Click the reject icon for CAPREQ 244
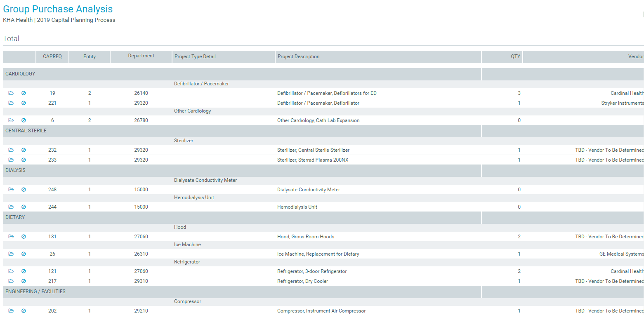Image resolution: width=644 pixels, height=315 pixels. click(24, 207)
